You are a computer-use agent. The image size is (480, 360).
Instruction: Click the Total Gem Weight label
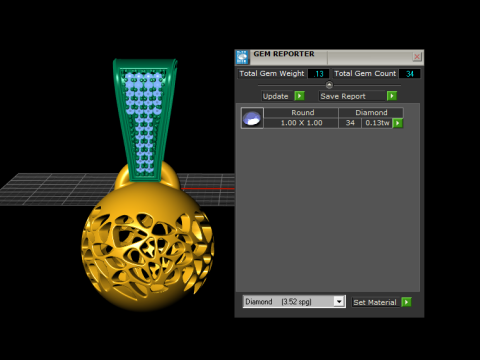click(x=272, y=74)
